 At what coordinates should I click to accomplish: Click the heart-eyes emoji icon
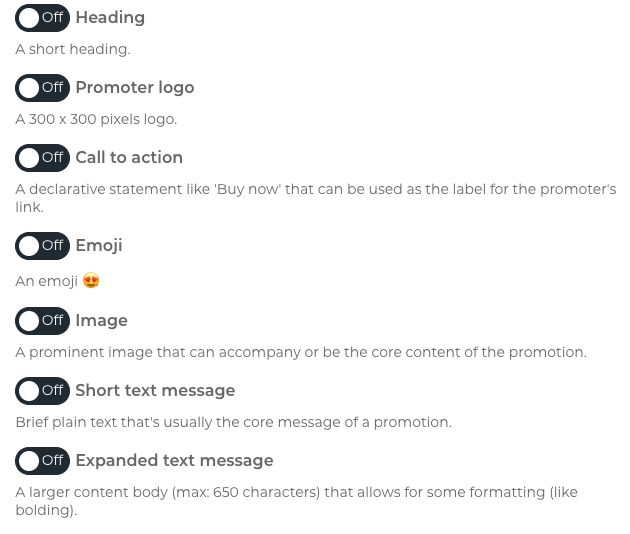pyautogui.click(x=91, y=280)
